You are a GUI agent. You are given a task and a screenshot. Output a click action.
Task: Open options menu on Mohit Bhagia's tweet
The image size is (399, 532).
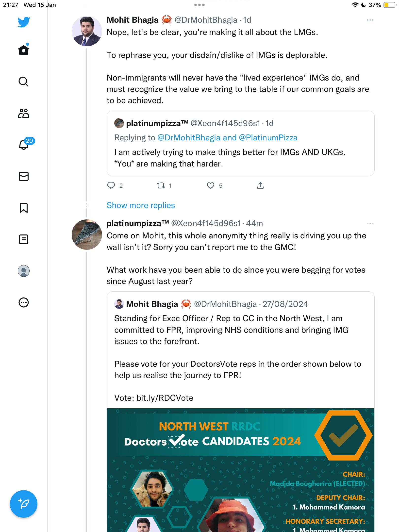tap(370, 20)
